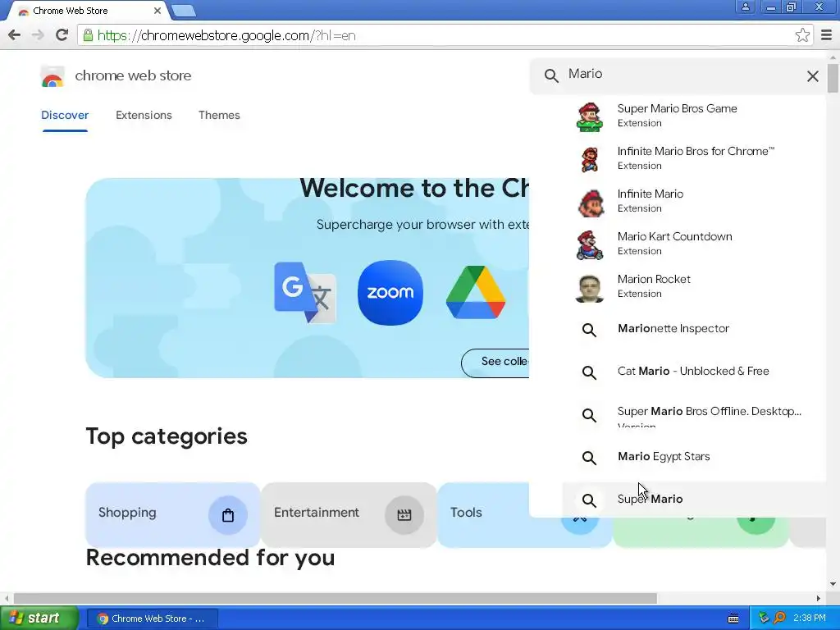Click the vertical scrollbar down arrow
The width and height of the screenshot is (840, 630).
tap(833, 584)
